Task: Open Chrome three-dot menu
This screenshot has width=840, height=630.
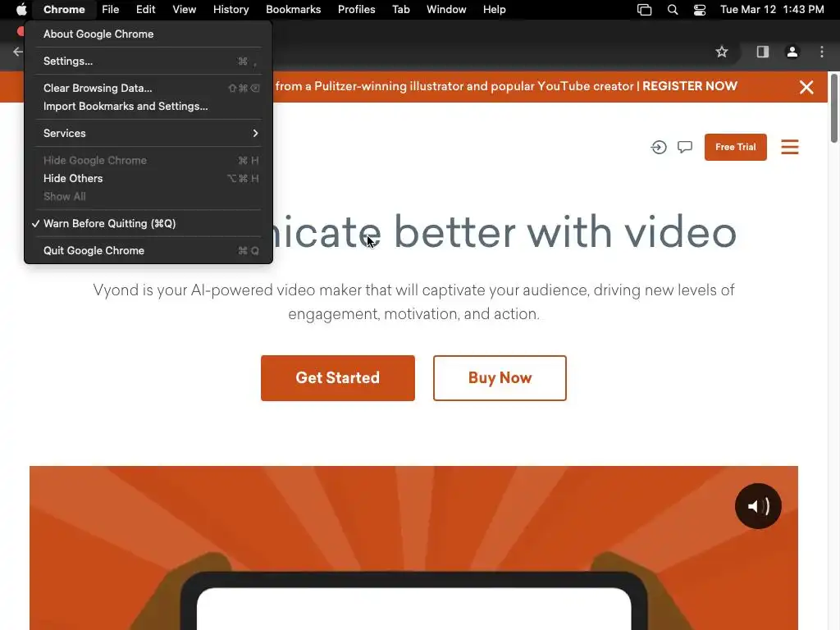Action: (x=822, y=52)
